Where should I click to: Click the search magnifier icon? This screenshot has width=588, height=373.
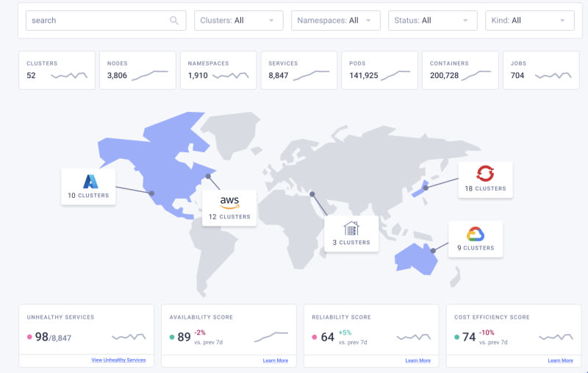click(x=173, y=21)
